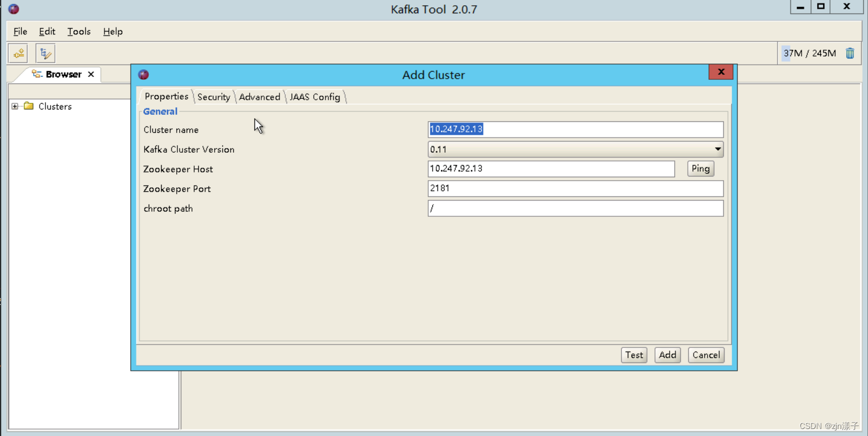Switch to the JAAS Config tab
The image size is (868, 436).
coord(315,97)
